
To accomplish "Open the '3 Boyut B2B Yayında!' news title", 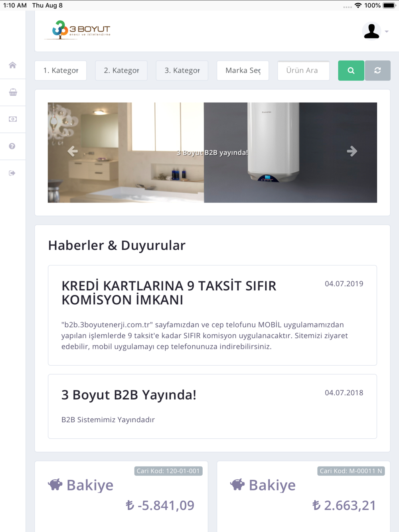I will (x=129, y=395).
